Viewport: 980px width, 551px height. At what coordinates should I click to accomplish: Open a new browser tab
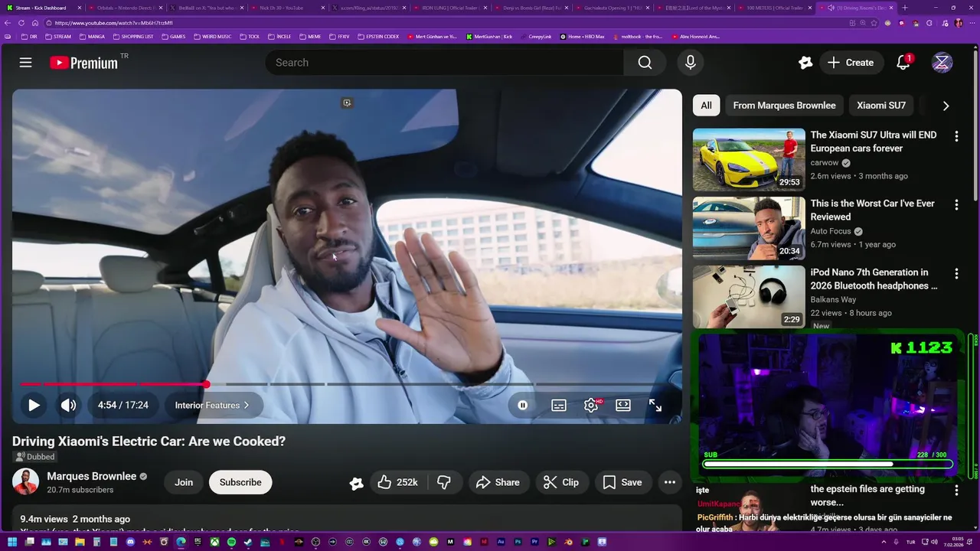pos(905,8)
